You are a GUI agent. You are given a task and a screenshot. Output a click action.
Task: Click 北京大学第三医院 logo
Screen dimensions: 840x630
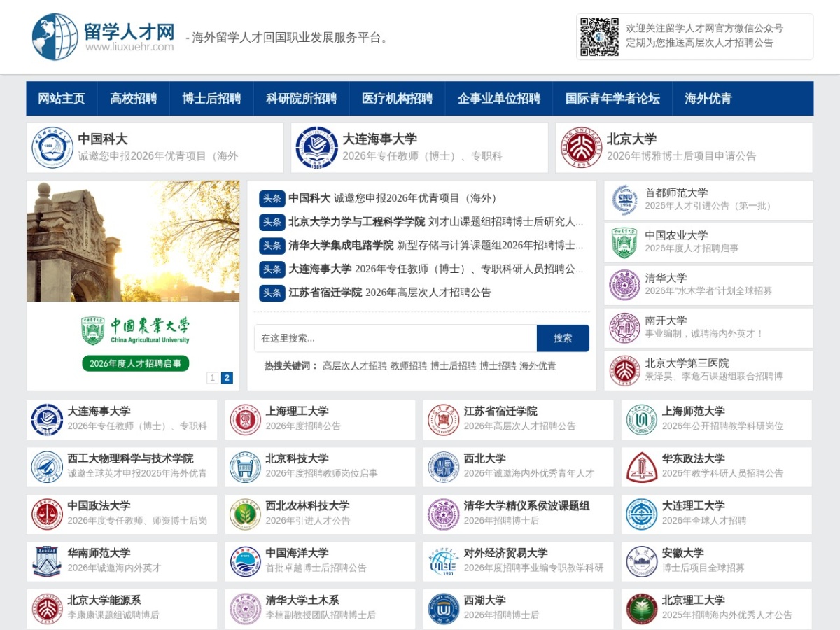(x=624, y=370)
